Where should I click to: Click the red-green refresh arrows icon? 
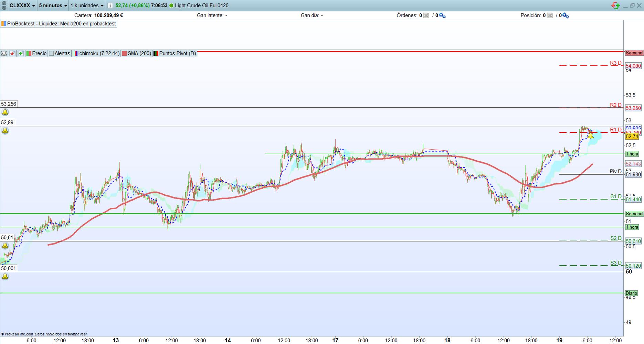coord(615,6)
